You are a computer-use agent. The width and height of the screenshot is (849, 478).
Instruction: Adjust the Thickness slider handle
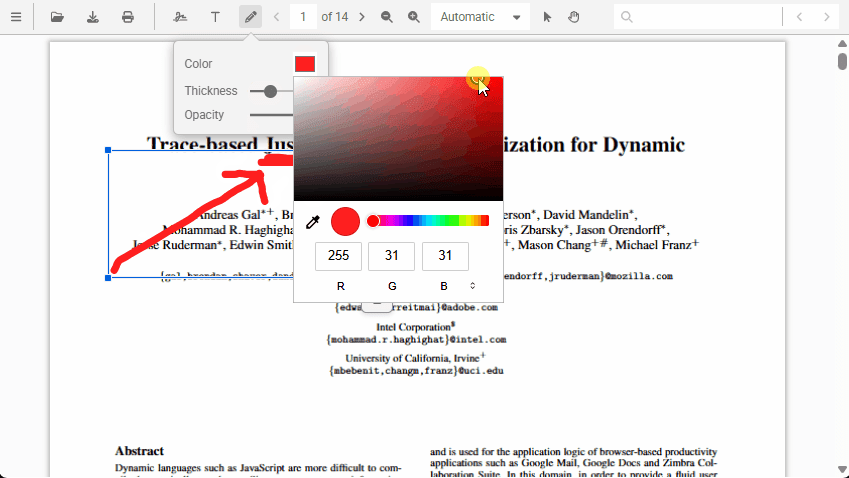click(x=270, y=91)
